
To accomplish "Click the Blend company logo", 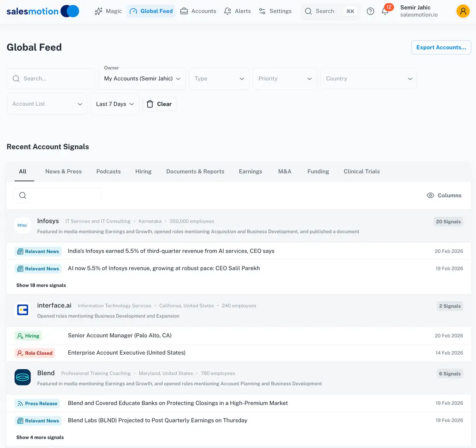I will tap(22, 378).
